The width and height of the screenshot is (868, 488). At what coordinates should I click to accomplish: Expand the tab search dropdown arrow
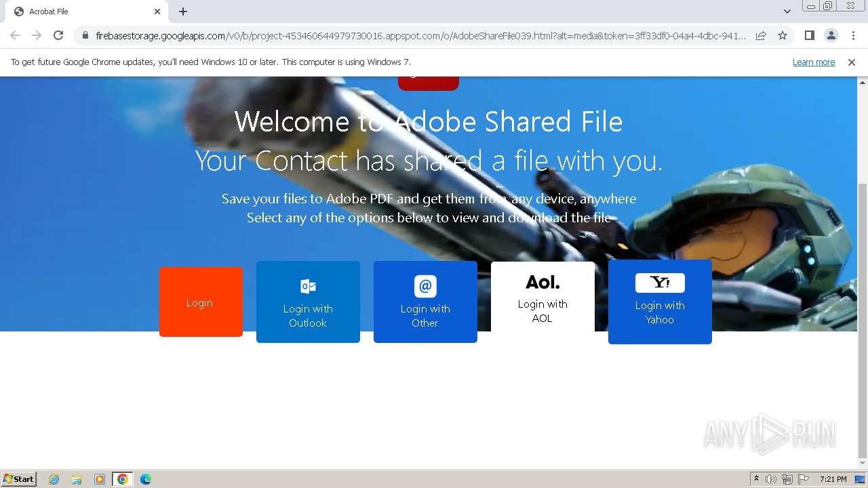(x=787, y=12)
